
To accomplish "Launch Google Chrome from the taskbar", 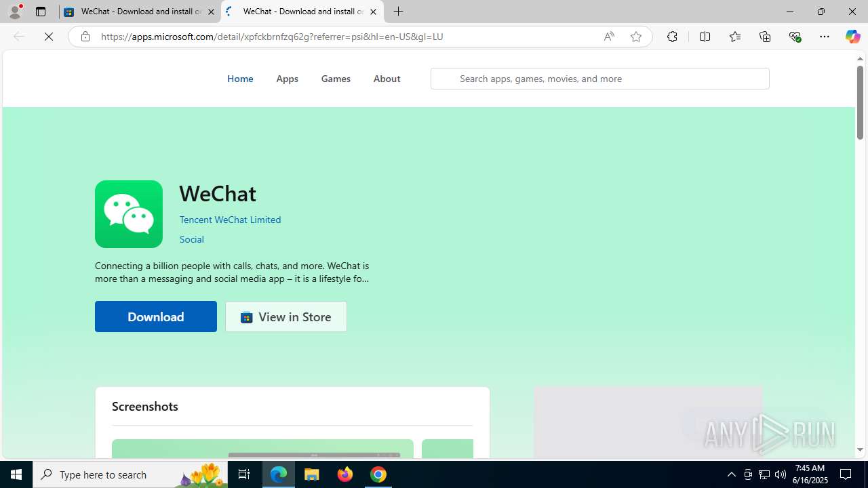I will pos(378,474).
